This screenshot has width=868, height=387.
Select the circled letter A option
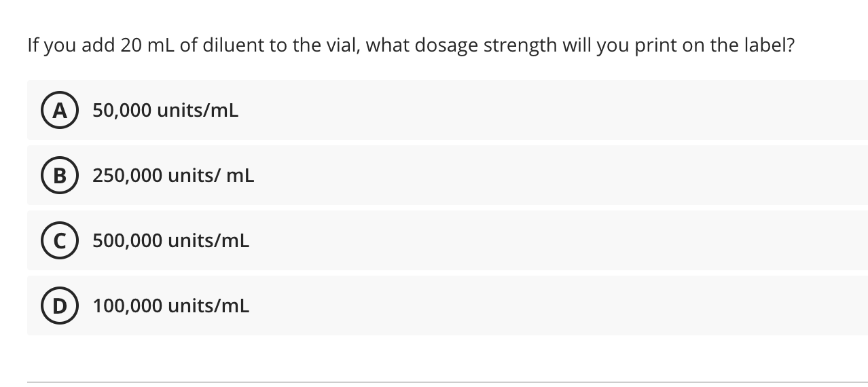coord(60,111)
